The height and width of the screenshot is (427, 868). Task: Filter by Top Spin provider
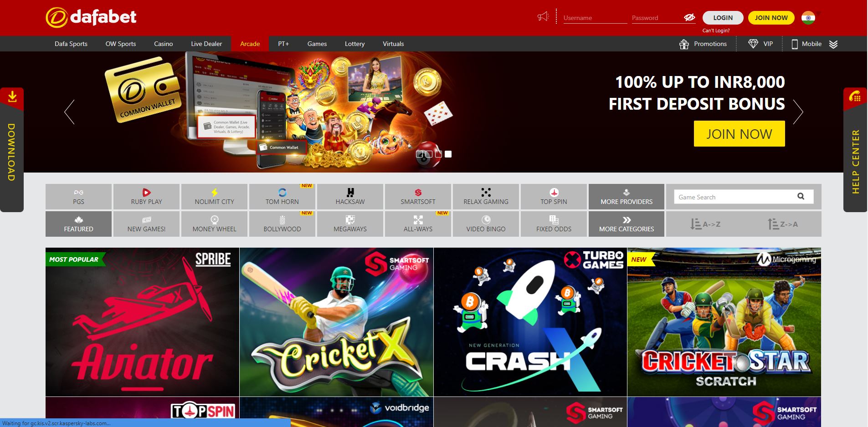[554, 197]
